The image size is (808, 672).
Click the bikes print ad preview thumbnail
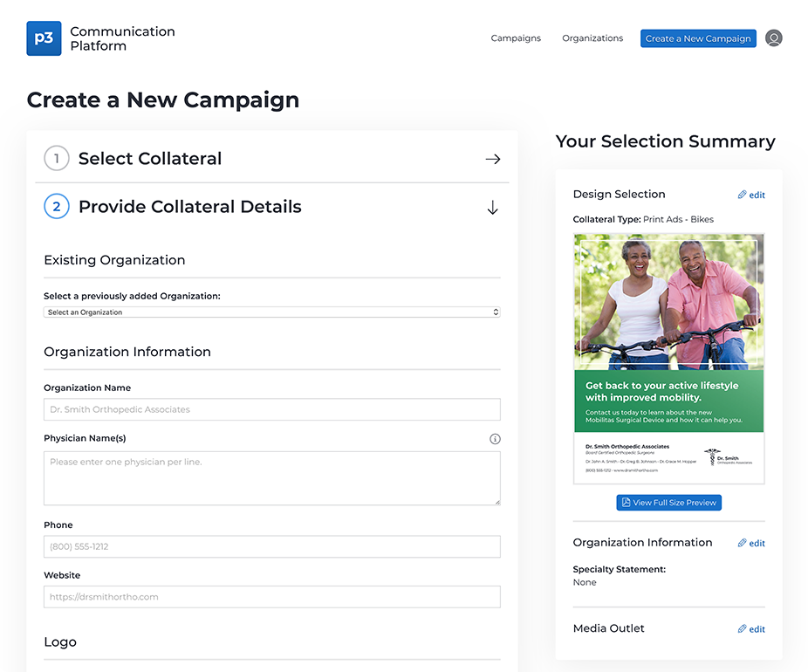[x=669, y=359]
